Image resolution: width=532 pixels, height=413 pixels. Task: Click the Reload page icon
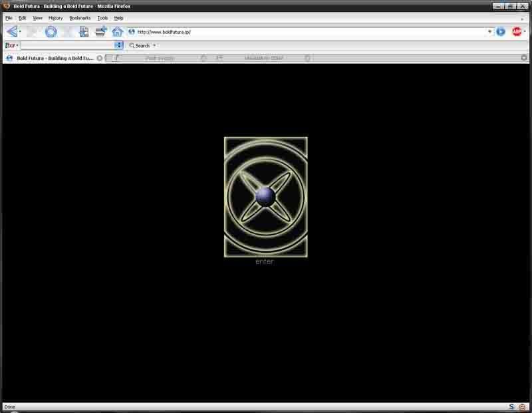51,31
